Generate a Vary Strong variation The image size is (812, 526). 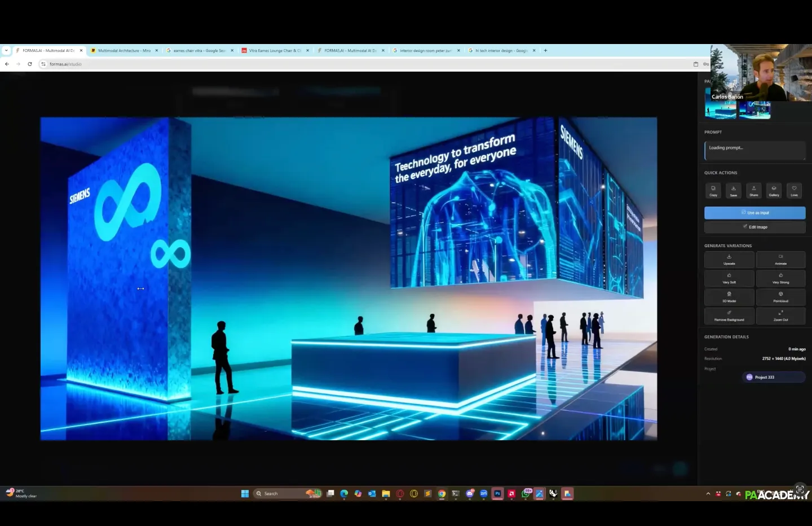point(780,278)
